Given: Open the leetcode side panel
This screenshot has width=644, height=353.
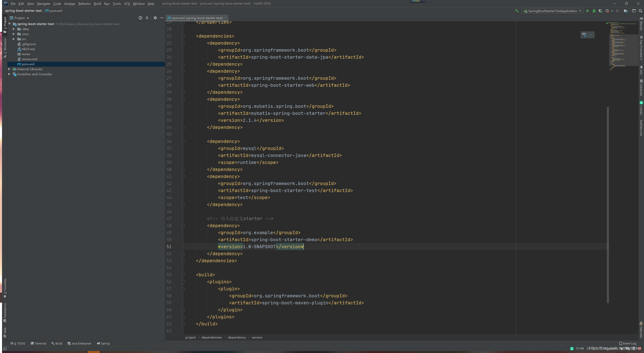Looking at the screenshot, I should click(x=641, y=330).
